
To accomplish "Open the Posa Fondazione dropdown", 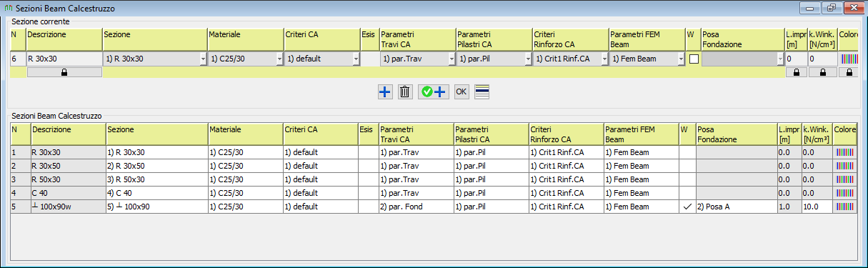I will (742, 59).
